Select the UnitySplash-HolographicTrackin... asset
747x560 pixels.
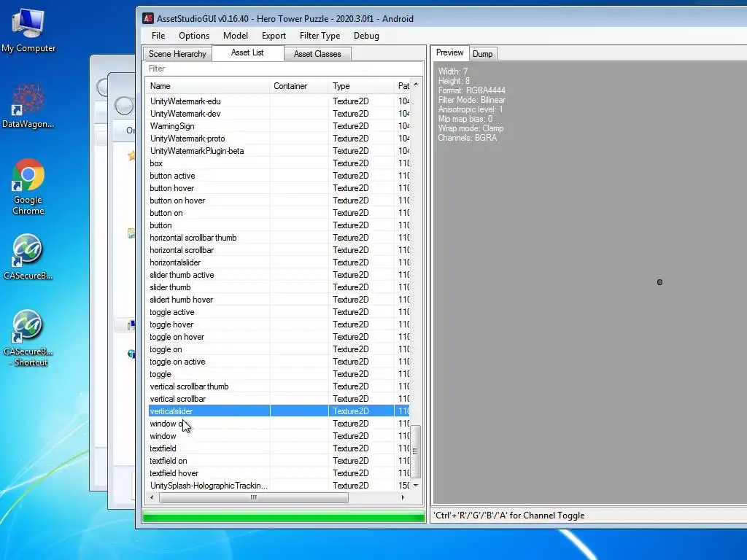[x=279, y=485]
